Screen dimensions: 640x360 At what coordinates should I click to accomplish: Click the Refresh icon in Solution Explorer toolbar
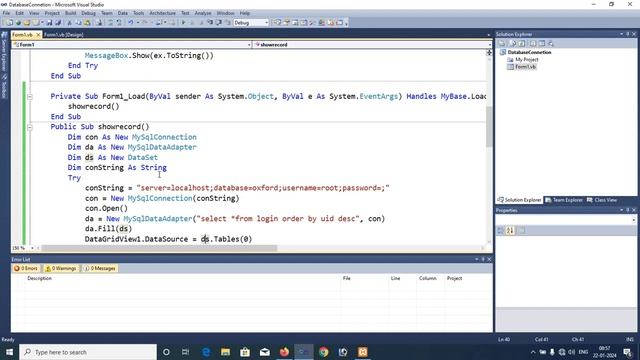[x=522, y=43]
